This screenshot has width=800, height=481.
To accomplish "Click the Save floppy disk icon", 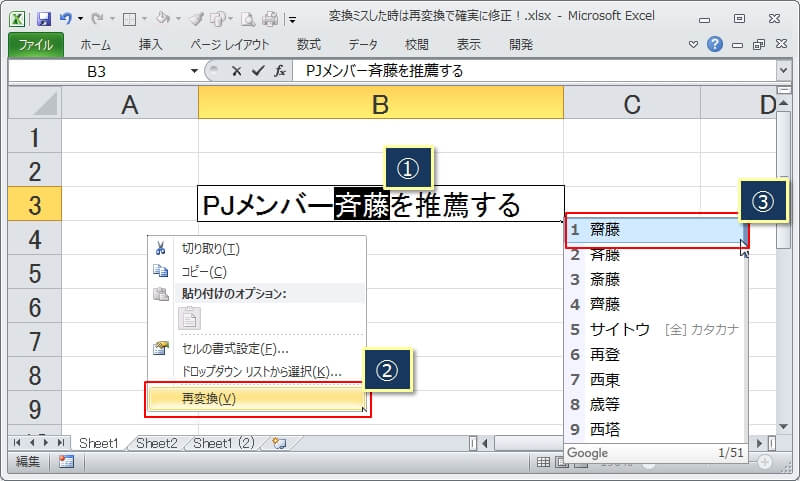I will [x=44, y=19].
